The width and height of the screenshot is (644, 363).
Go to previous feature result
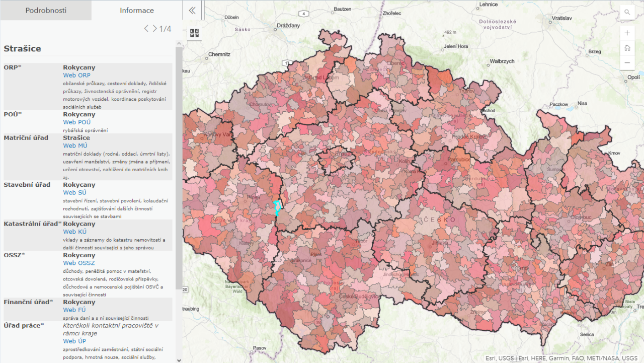(x=146, y=29)
